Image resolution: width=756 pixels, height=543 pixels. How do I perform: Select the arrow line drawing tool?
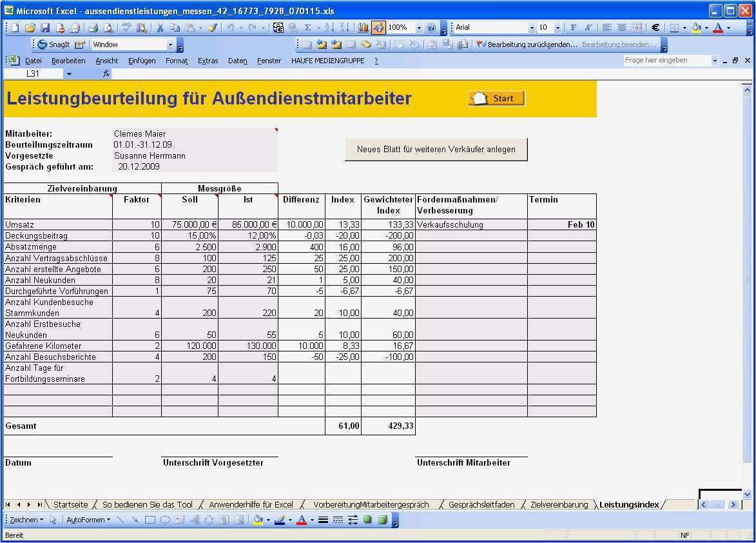[135, 520]
